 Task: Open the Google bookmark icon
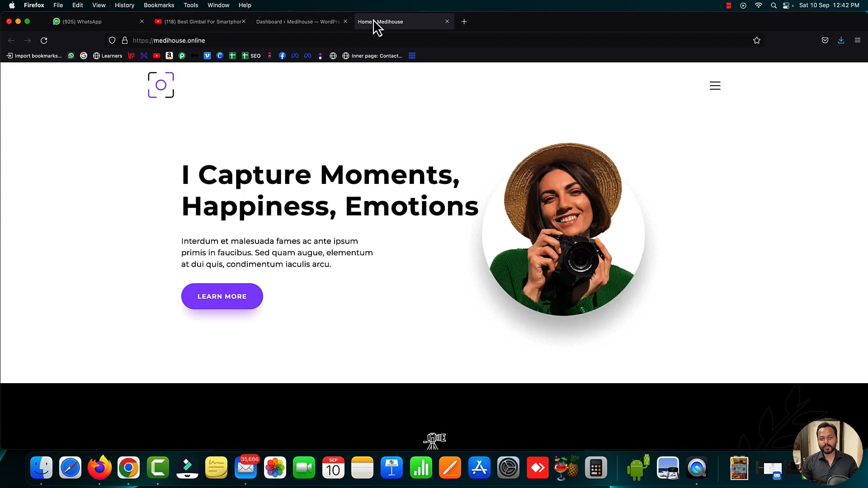pos(84,56)
